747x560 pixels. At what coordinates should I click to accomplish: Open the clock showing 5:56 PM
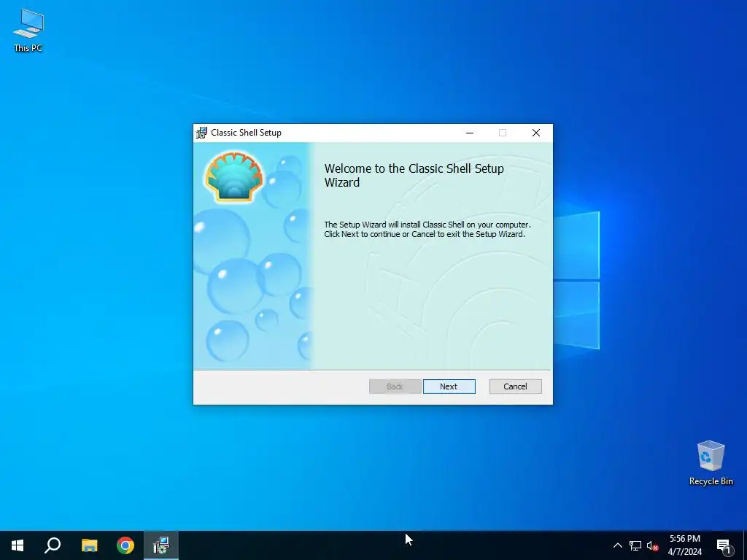click(684, 545)
